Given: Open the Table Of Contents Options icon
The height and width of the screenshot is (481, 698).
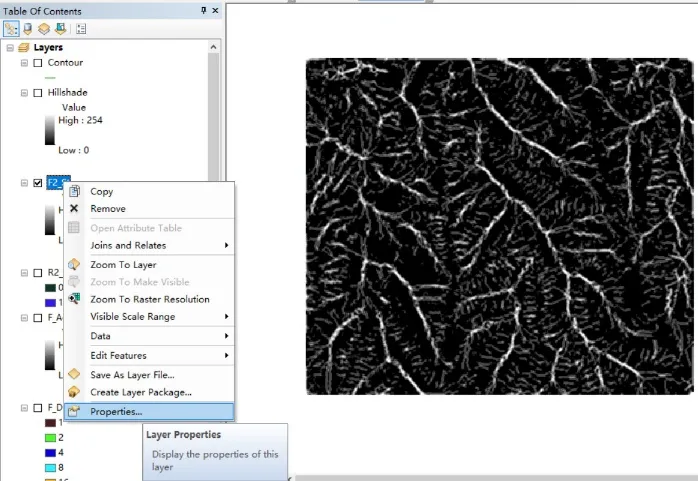Looking at the screenshot, I should point(81,29).
